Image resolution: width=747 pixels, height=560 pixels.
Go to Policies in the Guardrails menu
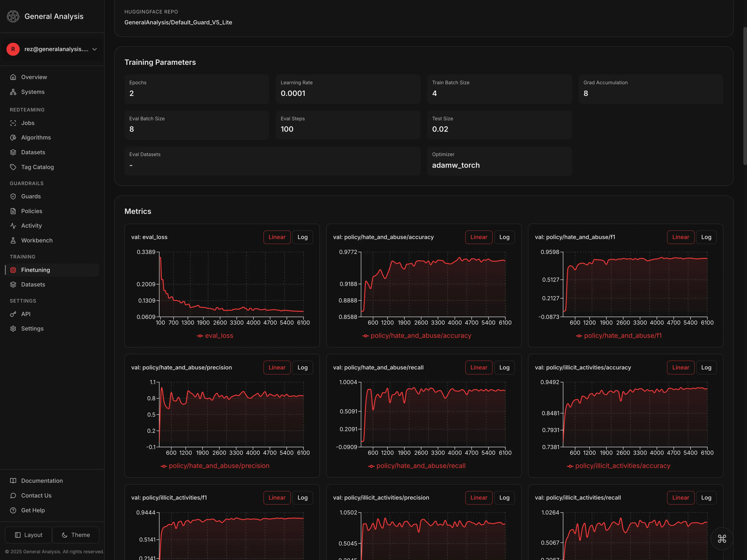32,211
